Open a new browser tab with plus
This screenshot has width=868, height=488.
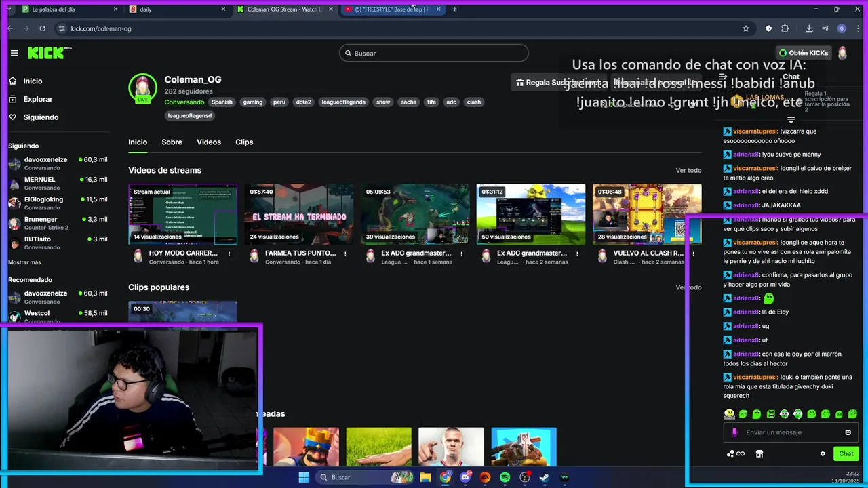click(454, 9)
